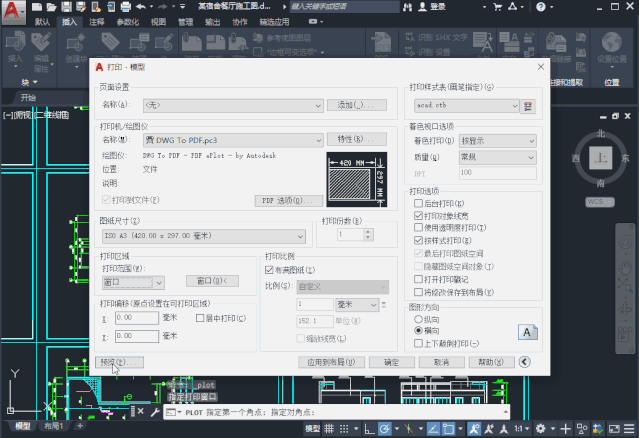Open the workspace gear icon in status bar
Viewport: 639px width, 438px height.
pyautogui.click(x=540, y=429)
